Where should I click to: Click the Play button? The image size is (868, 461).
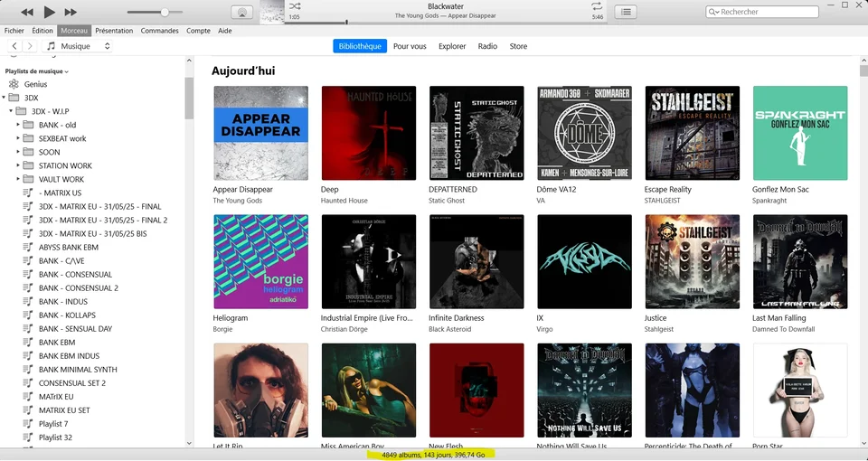[x=49, y=12]
